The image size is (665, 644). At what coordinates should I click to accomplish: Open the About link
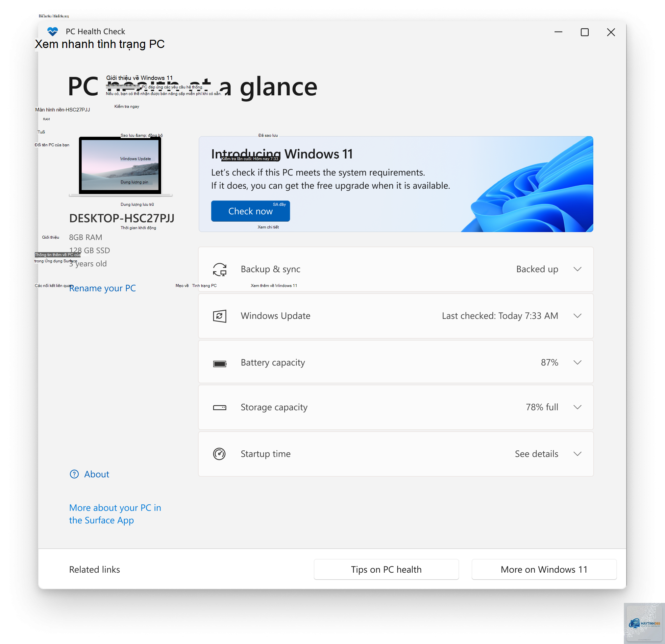pos(97,474)
